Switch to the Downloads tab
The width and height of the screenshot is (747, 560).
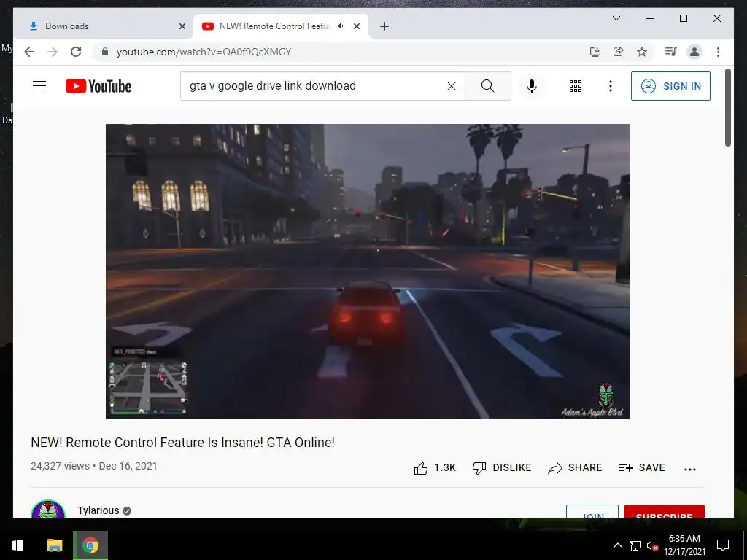[104, 26]
